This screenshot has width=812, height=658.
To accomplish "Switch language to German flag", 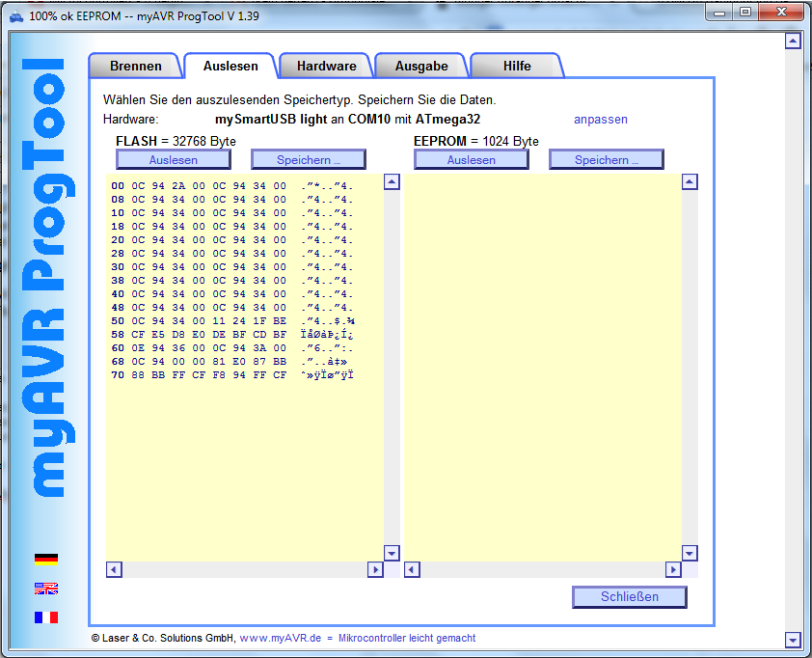I will pos(46,559).
